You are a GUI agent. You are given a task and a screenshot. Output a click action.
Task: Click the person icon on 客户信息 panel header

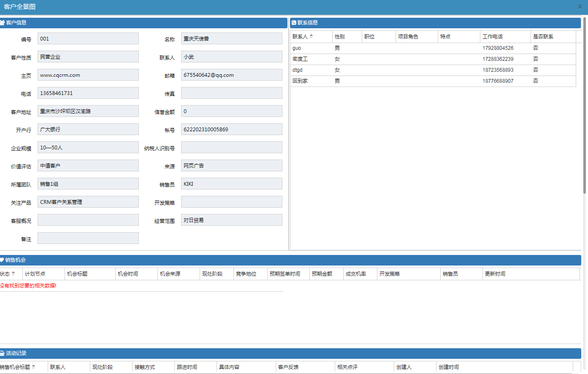pyautogui.click(x=3, y=23)
